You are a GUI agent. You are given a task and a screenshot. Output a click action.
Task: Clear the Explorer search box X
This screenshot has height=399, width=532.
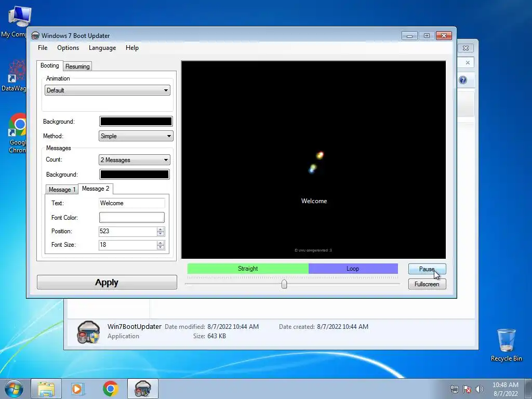[468, 63]
